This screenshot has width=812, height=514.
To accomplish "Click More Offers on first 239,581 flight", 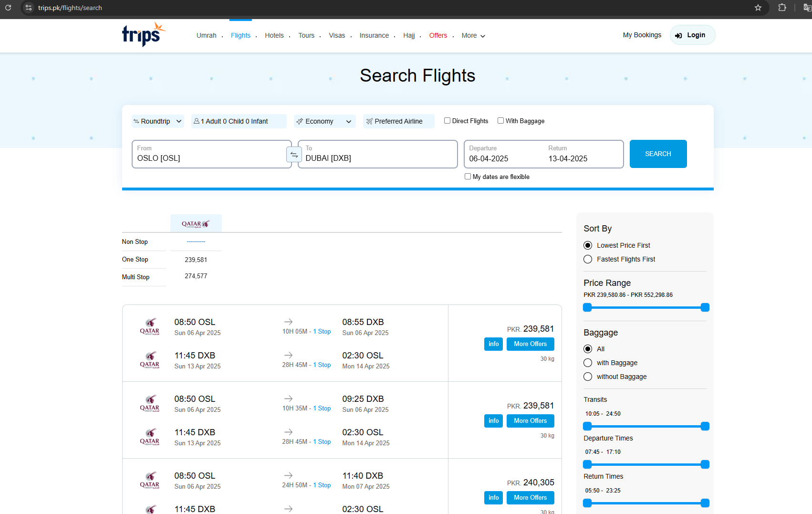I will tap(530, 344).
